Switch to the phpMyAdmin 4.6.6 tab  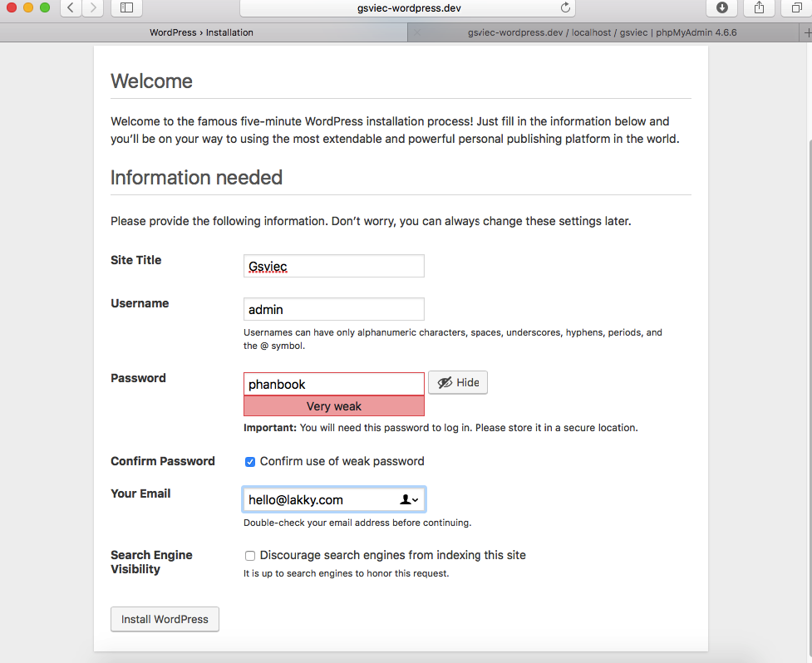[603, 32]
